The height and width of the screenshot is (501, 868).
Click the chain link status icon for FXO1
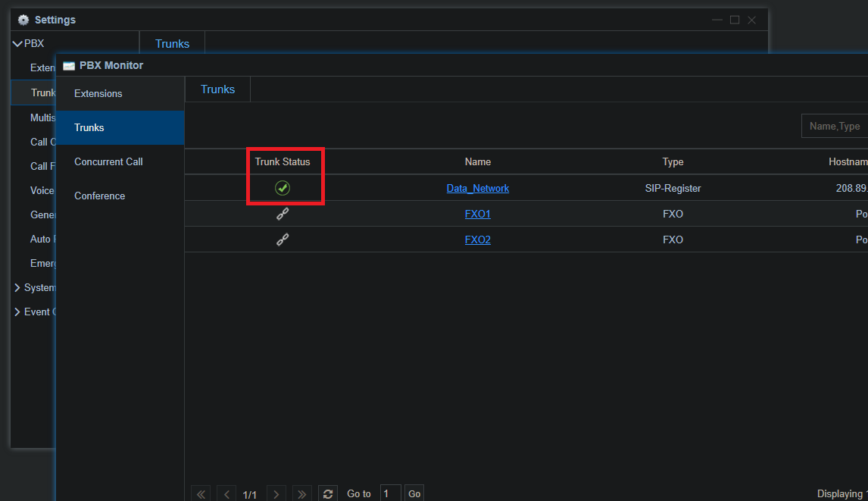click(283, 214)
